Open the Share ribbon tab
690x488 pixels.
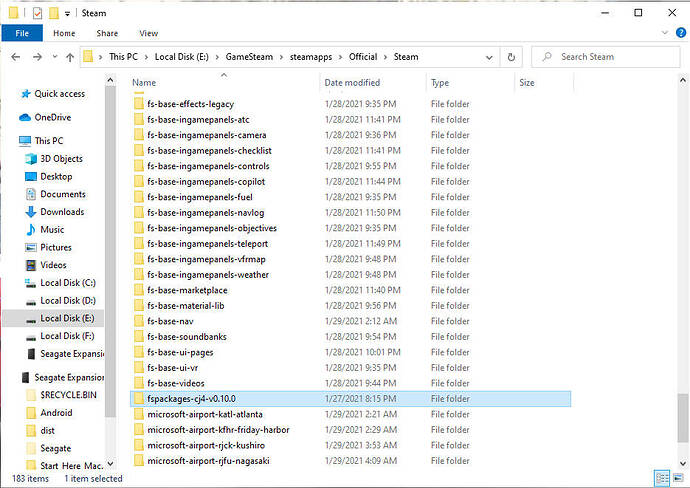[x=107, y=33]
